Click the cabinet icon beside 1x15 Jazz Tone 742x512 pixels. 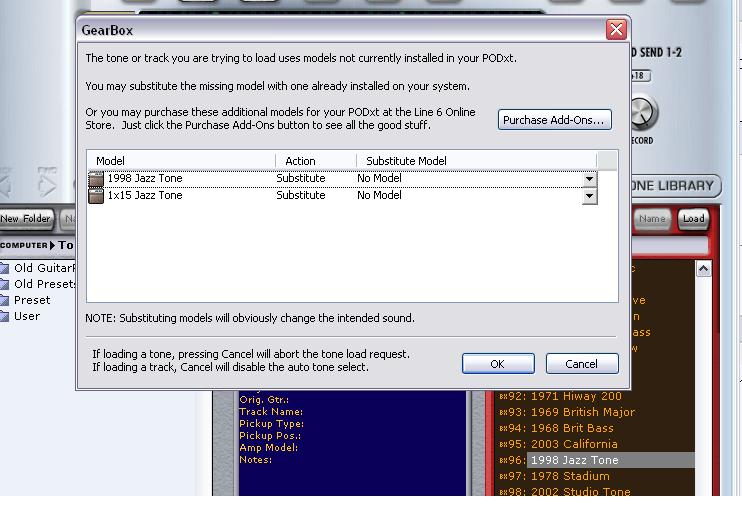click(x=96, y=196)
